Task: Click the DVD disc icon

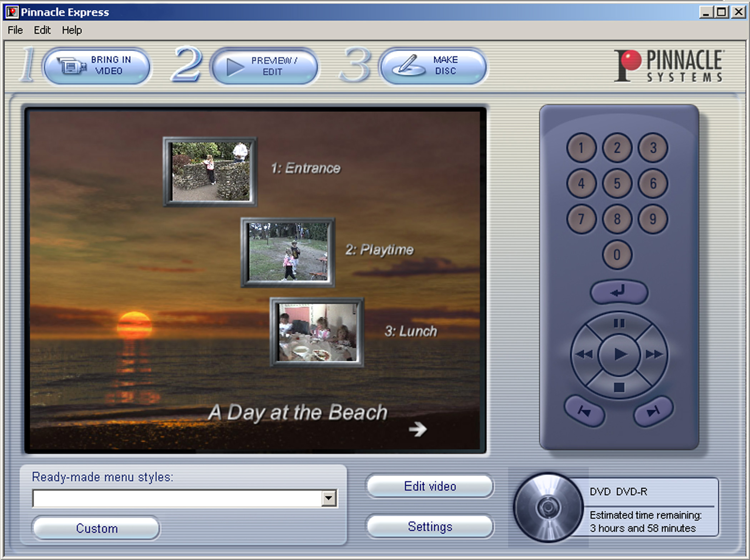Action: [x=548, y=507]
